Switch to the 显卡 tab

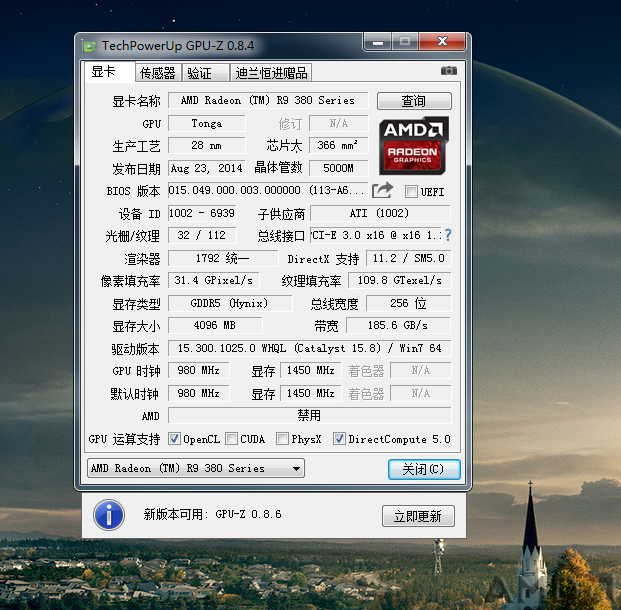coord(110,72)
